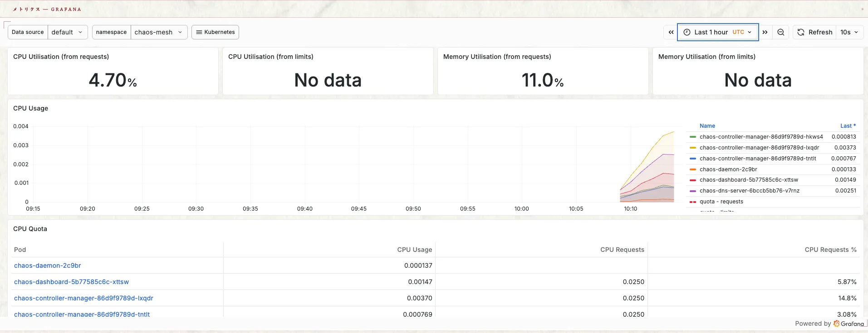868x333 pixels.
Task: Click the Refresh dashboard button
Action: click(815, 32)
